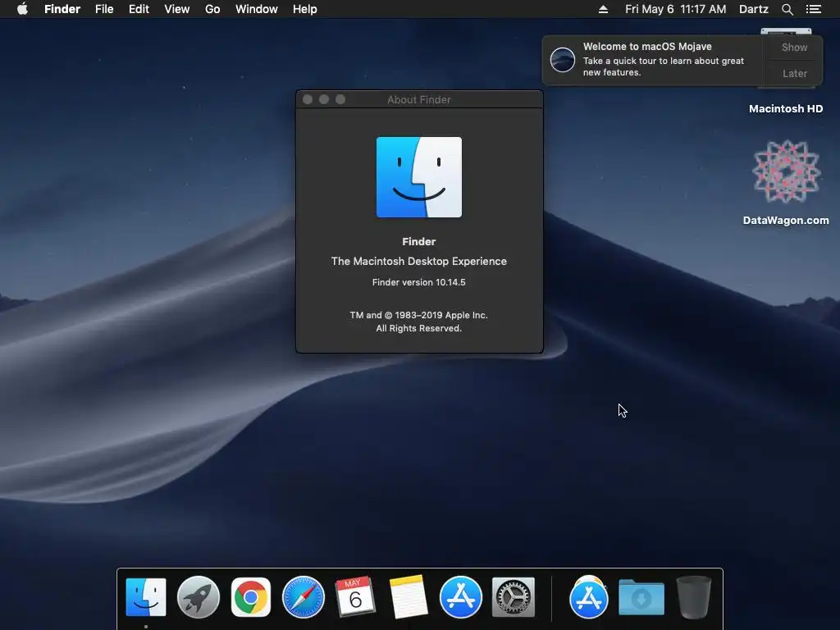Minimize the About Finder window
The height and width of the screenshot is (630, 840).
tap(324, 99)
